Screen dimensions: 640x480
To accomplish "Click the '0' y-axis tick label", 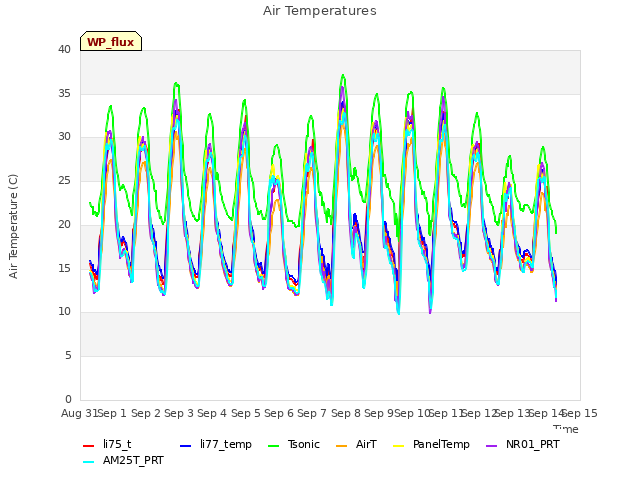I will (68, 399).
